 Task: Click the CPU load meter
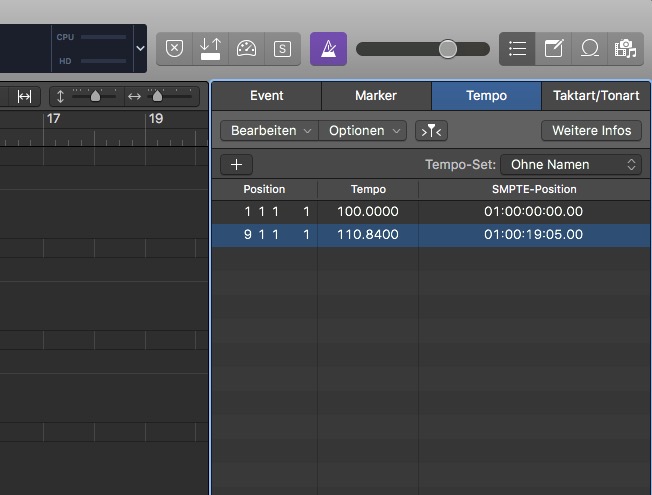pyautogui.click(x=91, y=37)
